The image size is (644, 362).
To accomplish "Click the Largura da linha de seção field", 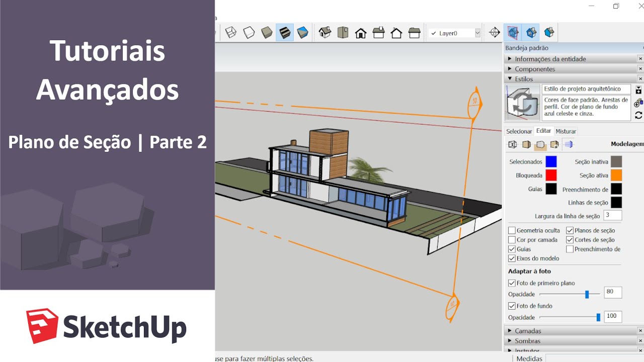I will (x=613, y=215).
